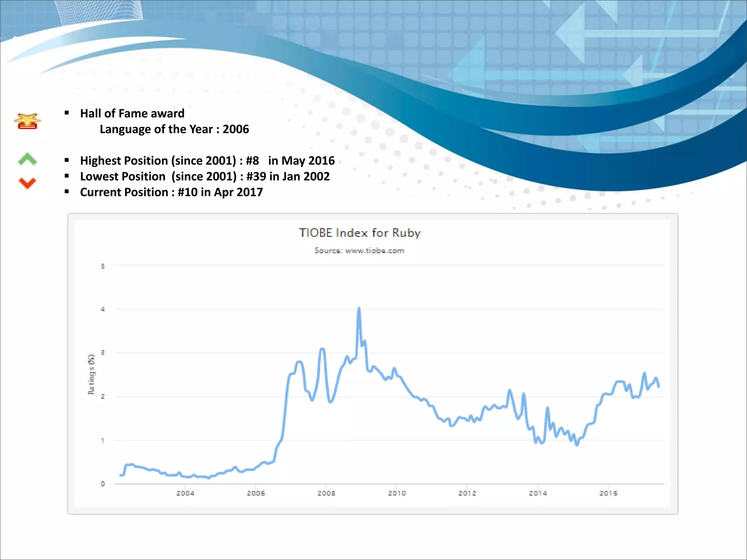The image size is (747, 560).
Task: Click the 'Hall of Fame award' text
Action: pyautogui.click(x=132, y=113)
